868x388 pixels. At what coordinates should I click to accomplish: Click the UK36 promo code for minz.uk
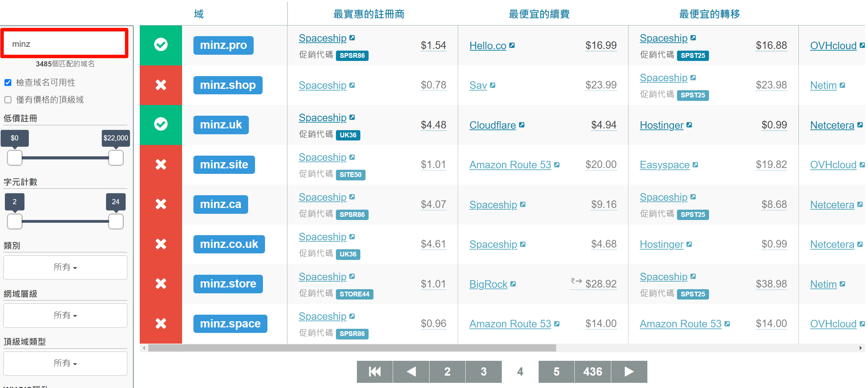click(x=348, y=135)
